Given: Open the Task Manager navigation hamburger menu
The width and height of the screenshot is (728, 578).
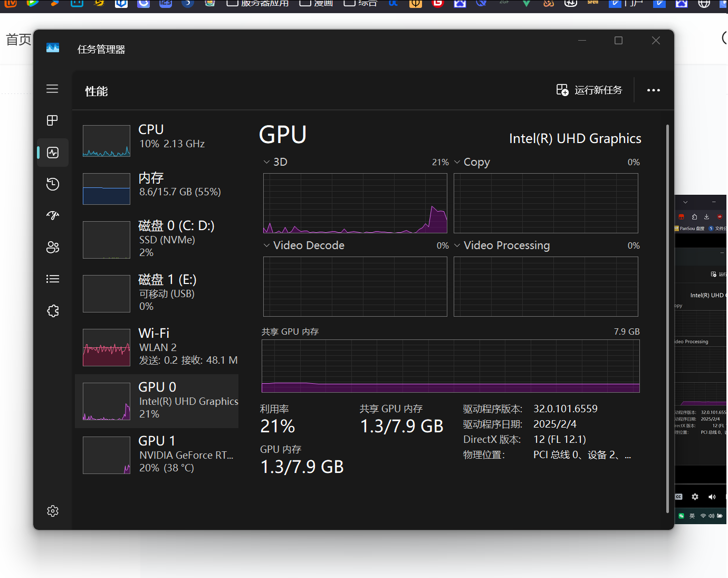Looking at the screenshot, I should pyautogui.click(x=52, y=89).
